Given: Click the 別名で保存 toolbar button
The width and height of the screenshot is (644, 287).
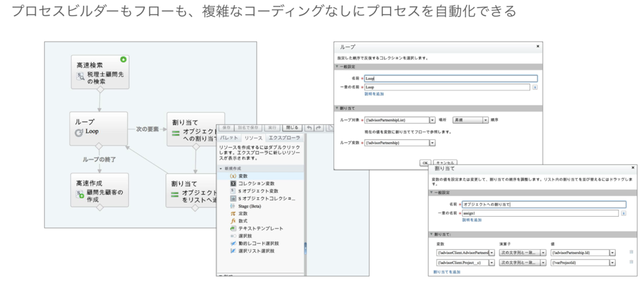Looking at the screenshot, I should click(x=248, y=128).
